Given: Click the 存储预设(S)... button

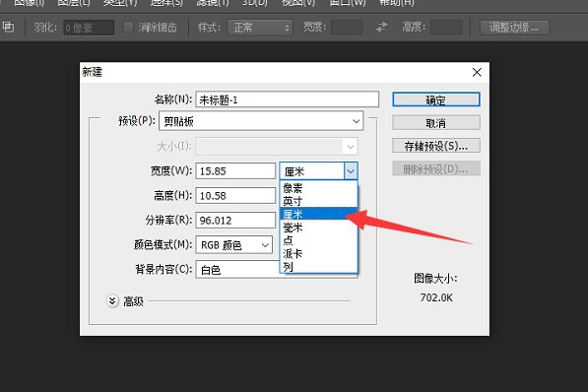Looking at the screenshot, I should click(436, 146).
